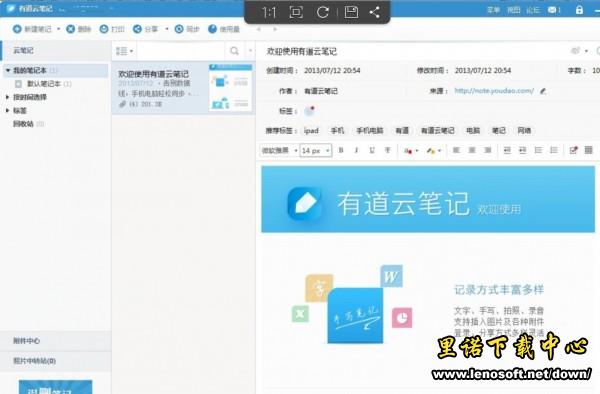Go forward with the right navigation arrow
The height and width of the screenshot is (394, 600).
tap(275, 29)
